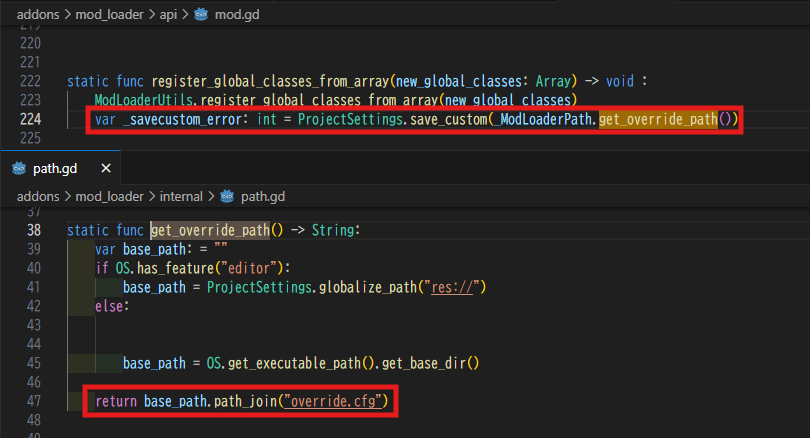Click the Godot icon in path.gd breadcrumb
The image size is (810, 438).
(227, 196)
